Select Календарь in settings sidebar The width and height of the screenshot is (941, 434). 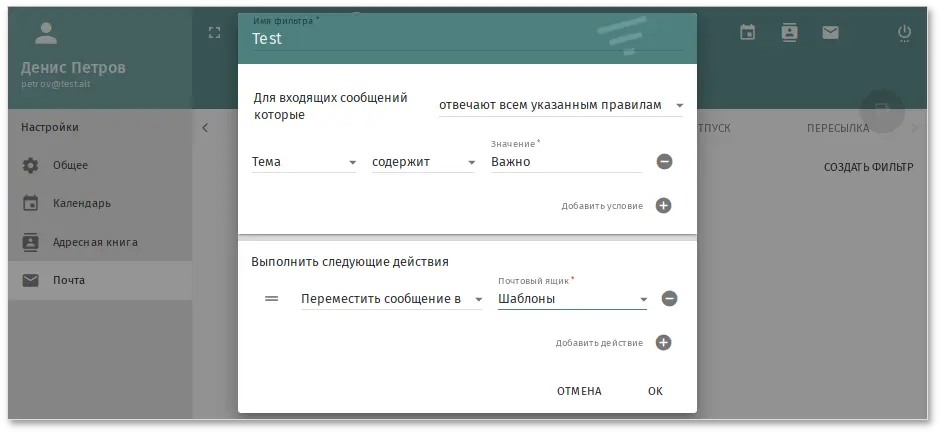pyautogui.click(x=100, y=203)
